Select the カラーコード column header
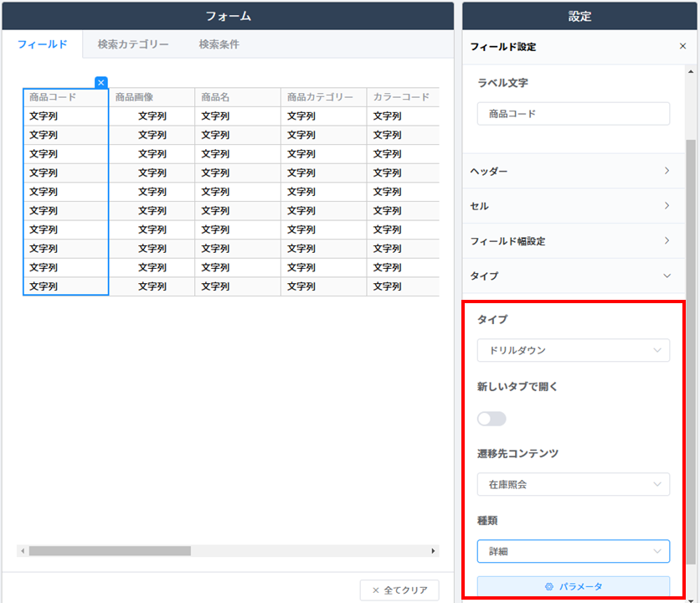 tap(403, 97)
